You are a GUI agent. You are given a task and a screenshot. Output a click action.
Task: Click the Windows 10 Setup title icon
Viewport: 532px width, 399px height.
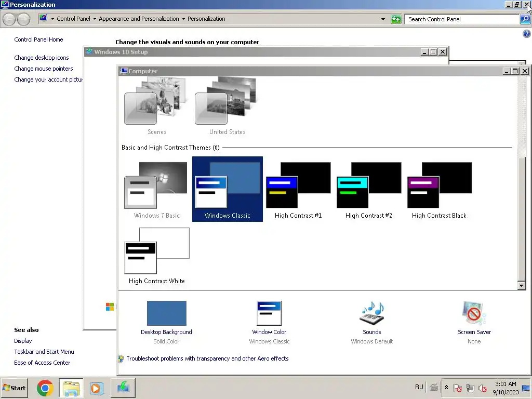[x=89, y=51]
